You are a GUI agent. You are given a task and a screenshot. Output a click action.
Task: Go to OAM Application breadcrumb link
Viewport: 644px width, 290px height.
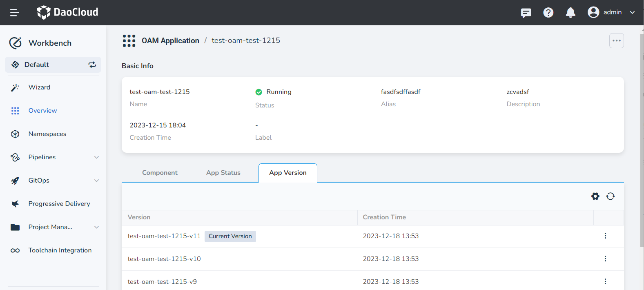(170, 41)
